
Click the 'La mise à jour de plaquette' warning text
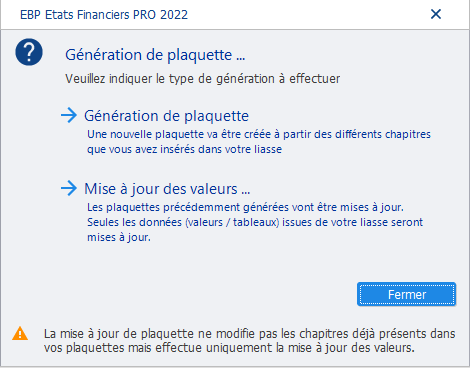[x=249, y=334]
